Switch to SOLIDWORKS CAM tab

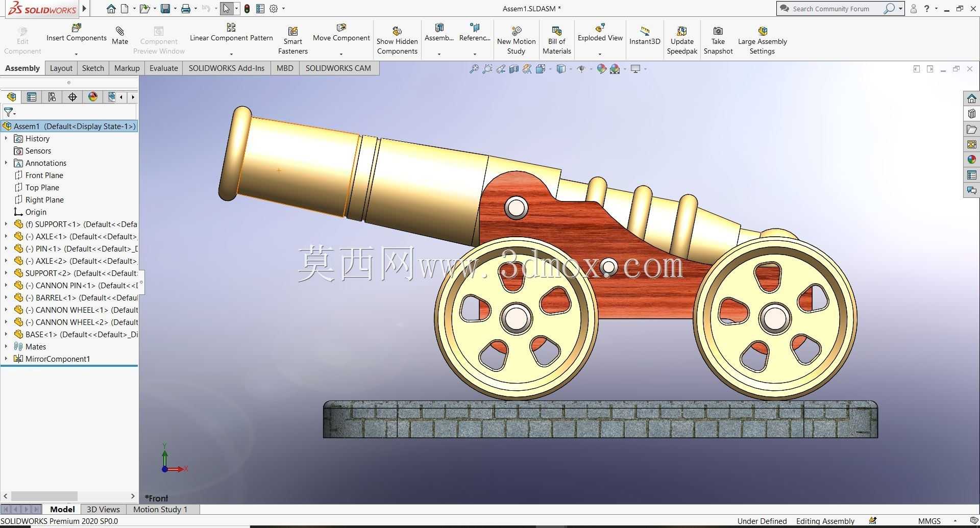click(338, 68)
